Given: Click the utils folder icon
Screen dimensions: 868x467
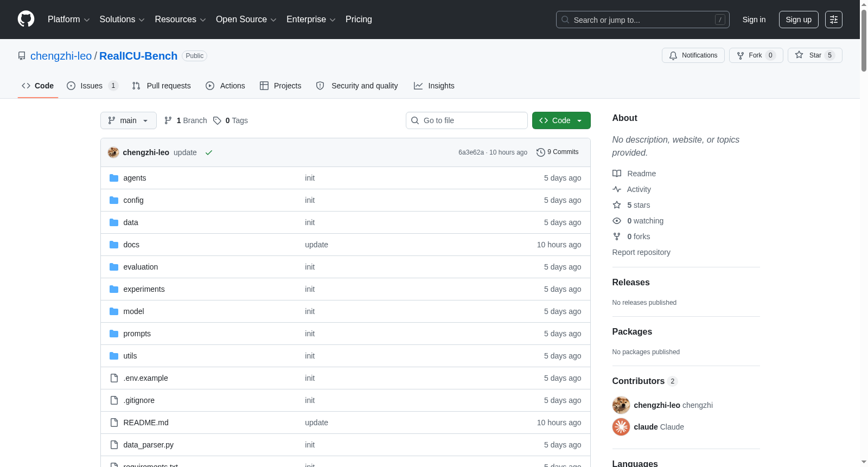Looking at the screenshot, I should [114, 356].
